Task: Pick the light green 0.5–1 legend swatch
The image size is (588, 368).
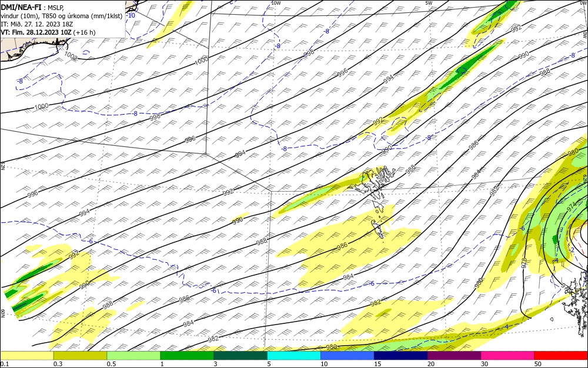Action: click(x=133, y=356)
